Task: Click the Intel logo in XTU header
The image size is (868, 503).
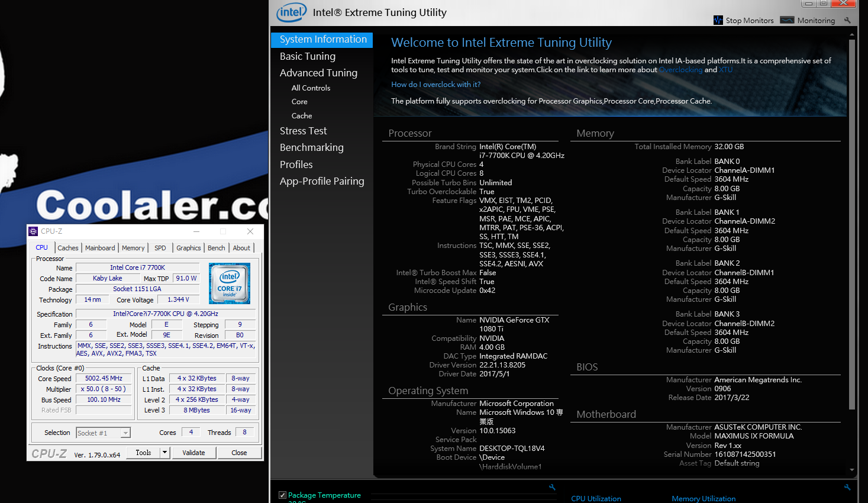Action: (292, 12)
